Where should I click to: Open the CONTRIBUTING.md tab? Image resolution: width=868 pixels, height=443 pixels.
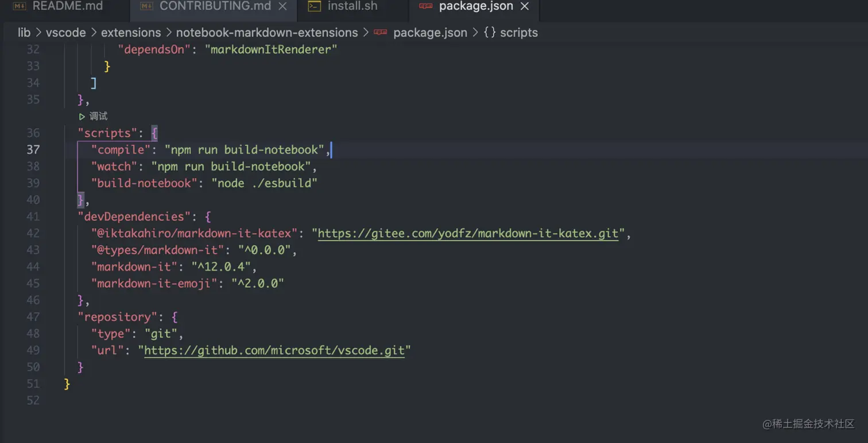coord(215,6)
